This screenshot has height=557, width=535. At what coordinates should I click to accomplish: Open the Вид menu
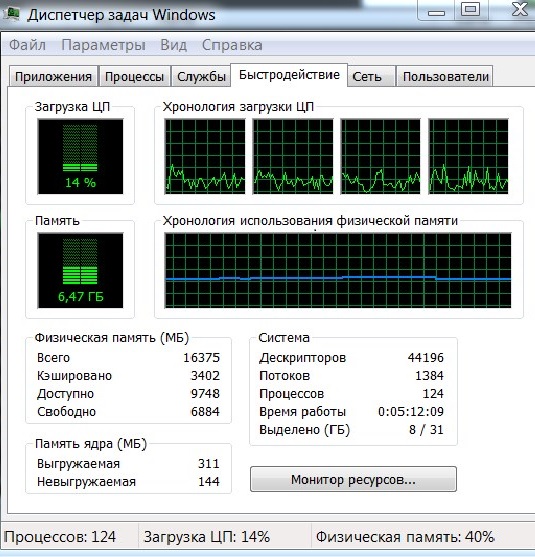[173, 45]
